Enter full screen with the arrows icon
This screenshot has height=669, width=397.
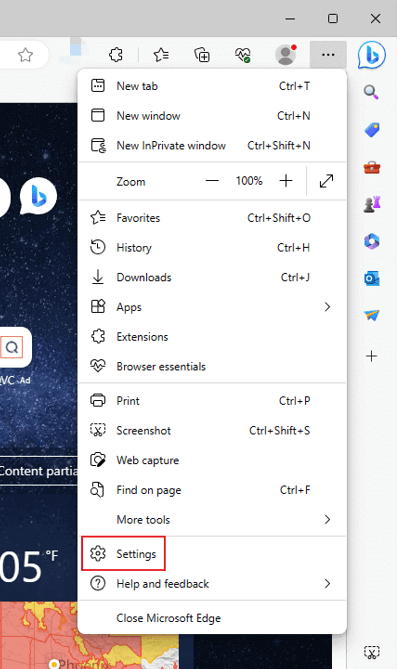click(326, 181)
